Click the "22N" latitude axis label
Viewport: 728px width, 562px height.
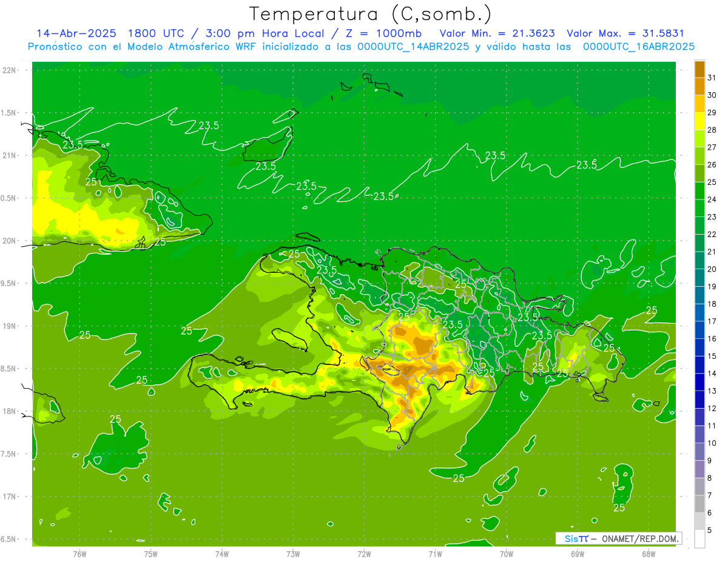pyautogui.click(x=9, y=70)
